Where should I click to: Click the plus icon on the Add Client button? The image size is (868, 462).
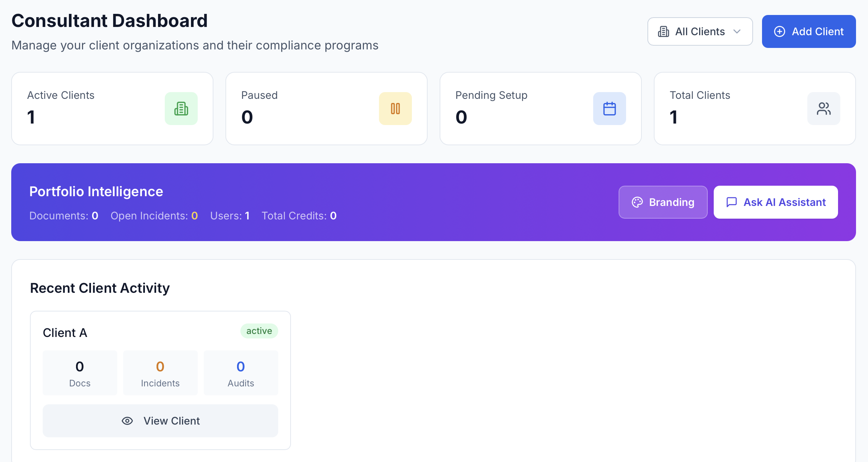780,31
